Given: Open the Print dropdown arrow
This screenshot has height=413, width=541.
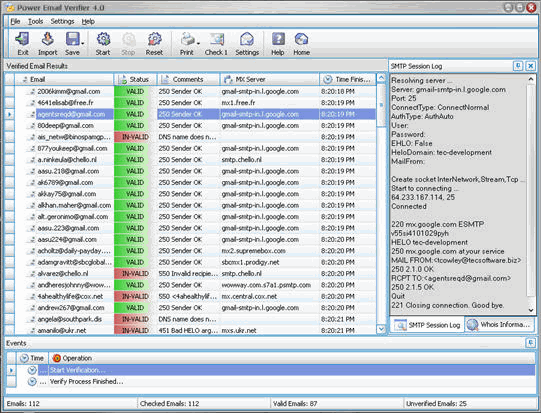Looking at the screenshot, I should 198,43.
